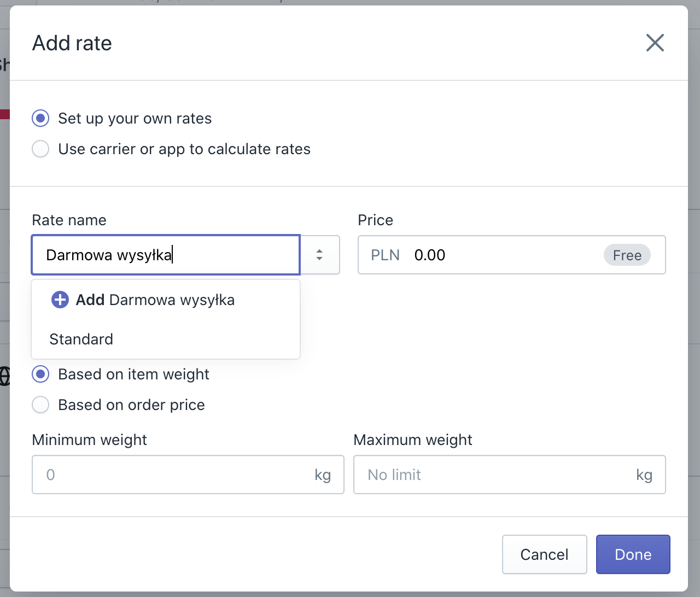Image resolution: width=700 pixels, height=597 pixels.
Task: Enable 'Based on item weight' pricing
Action: 40,374
